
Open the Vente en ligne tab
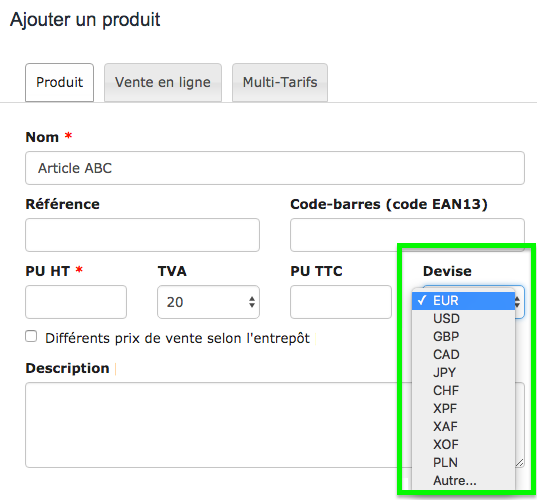163,82
